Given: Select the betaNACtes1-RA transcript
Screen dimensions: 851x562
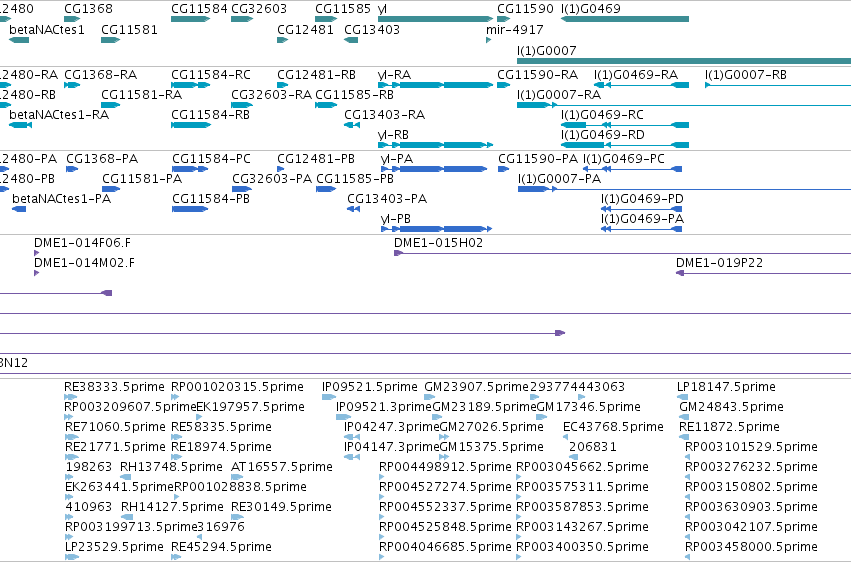Looking at the screenshot, I should 21,125.
